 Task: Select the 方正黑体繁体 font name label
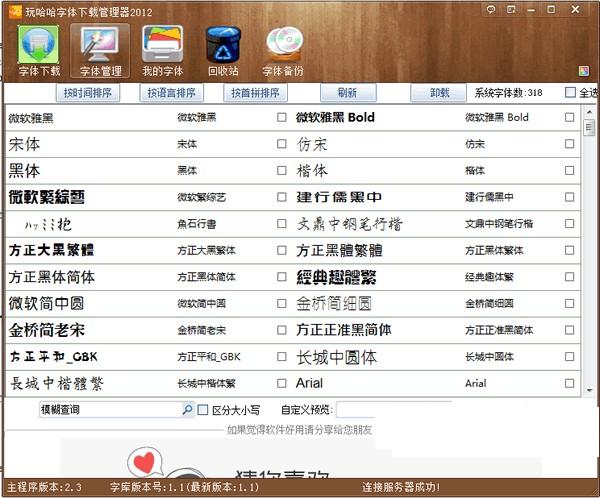pos(494,251)
